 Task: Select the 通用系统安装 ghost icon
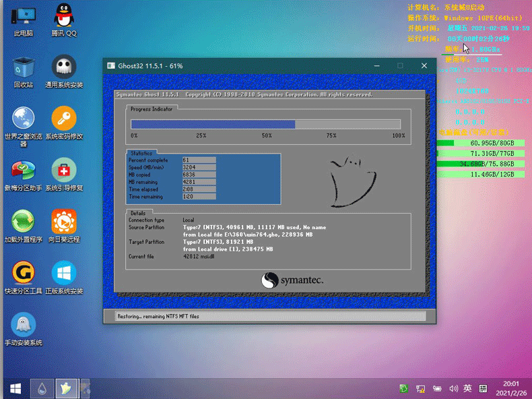[64, 67]
